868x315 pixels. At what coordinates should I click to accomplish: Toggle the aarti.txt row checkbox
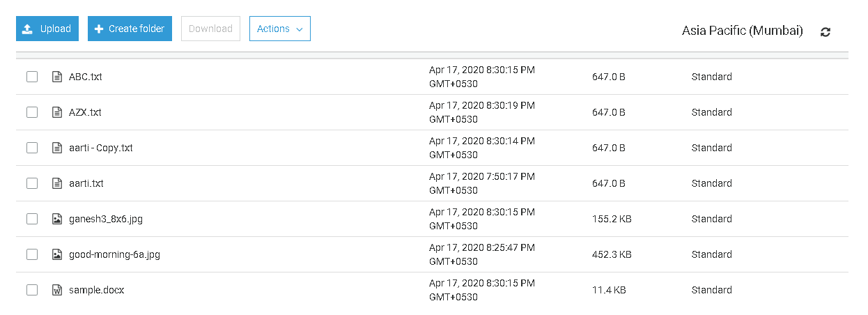32,183
